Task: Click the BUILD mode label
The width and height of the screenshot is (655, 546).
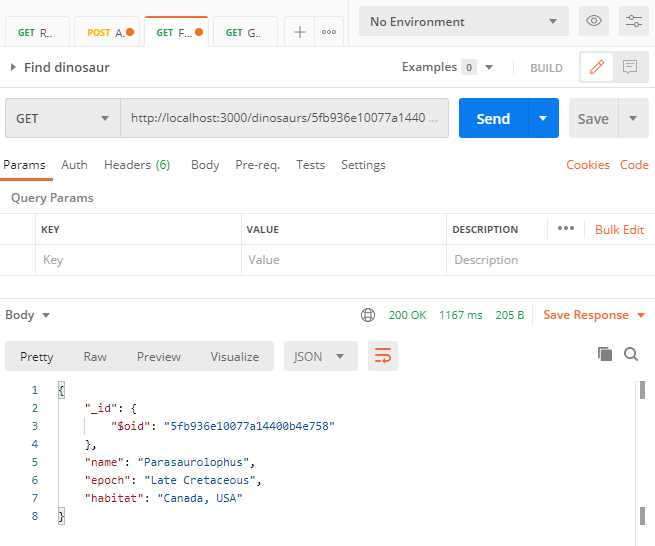Action: point(546,68)
